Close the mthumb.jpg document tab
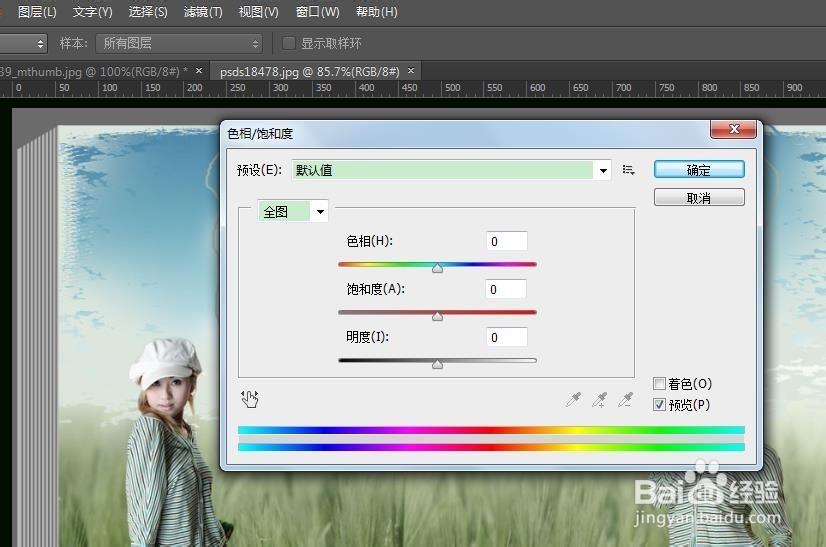 coord(199,71)
